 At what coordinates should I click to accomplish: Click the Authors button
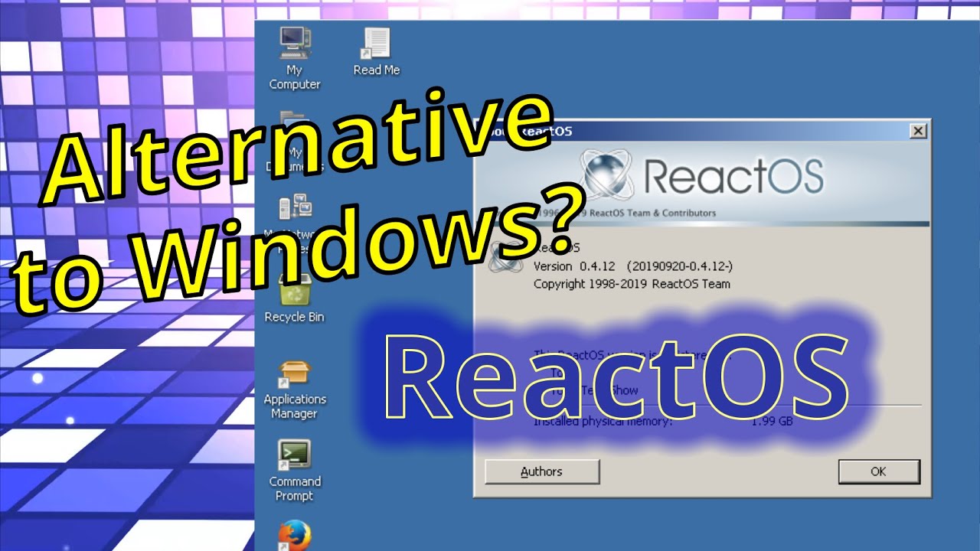pos(542,471)
